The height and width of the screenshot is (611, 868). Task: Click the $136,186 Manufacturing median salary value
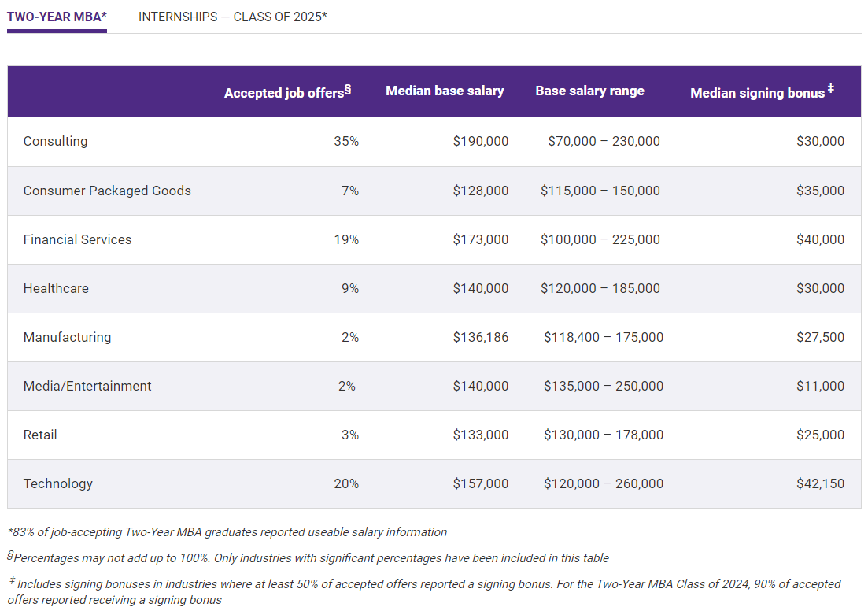click(x=480, y=337)
